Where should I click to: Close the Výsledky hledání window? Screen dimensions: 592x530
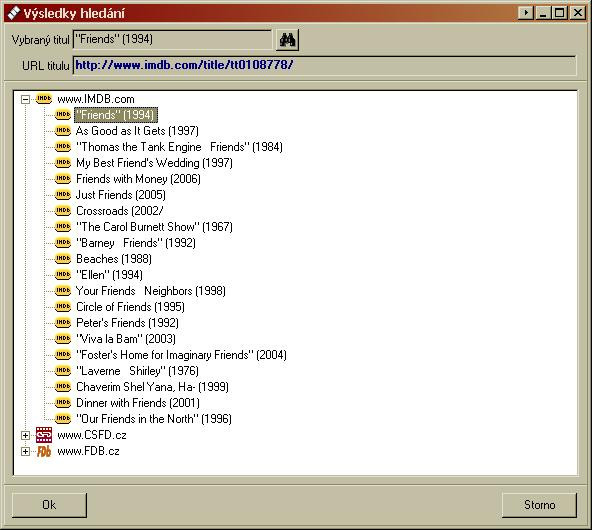coord(578,13)
